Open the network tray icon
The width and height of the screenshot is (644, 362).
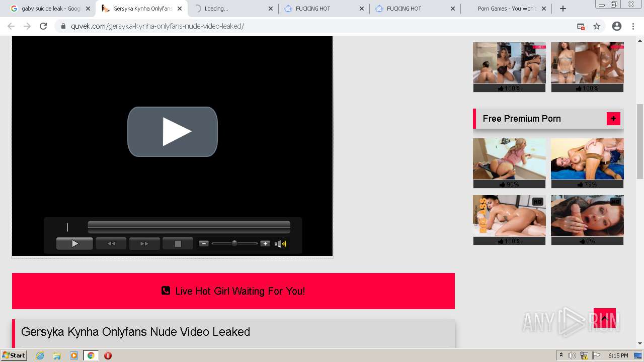[584, 355]
